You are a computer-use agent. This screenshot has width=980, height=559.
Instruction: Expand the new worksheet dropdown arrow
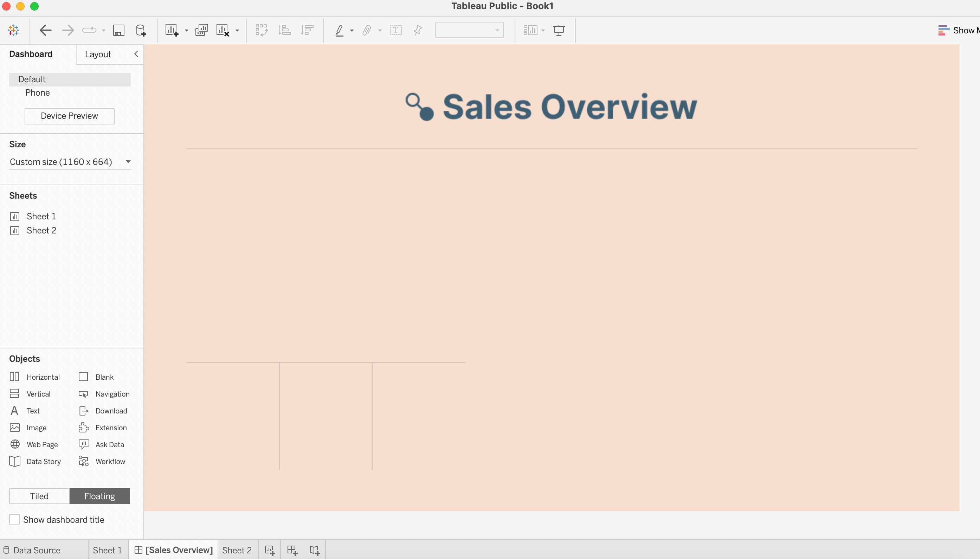[187, 30]
